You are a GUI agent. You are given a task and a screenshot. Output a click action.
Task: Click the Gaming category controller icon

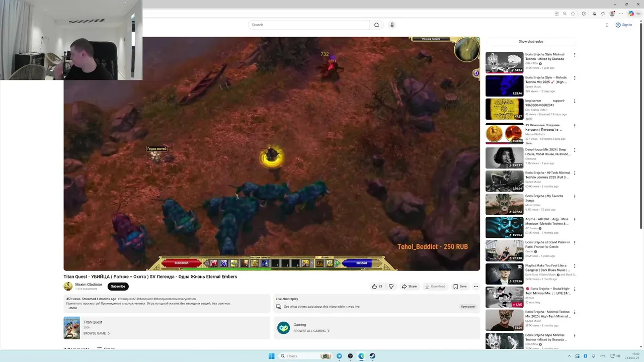point(284,328)
